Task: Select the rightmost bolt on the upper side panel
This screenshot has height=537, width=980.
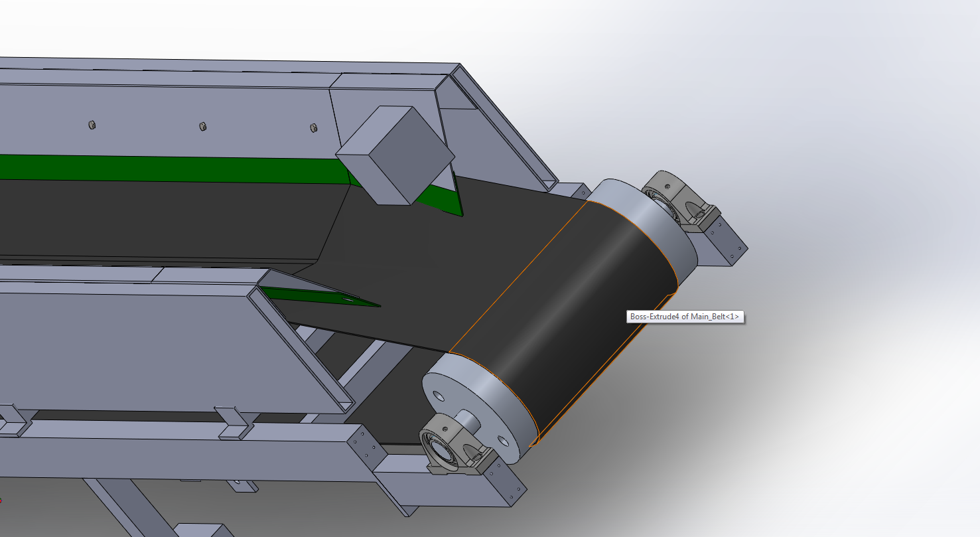Action: click(313, 127)
